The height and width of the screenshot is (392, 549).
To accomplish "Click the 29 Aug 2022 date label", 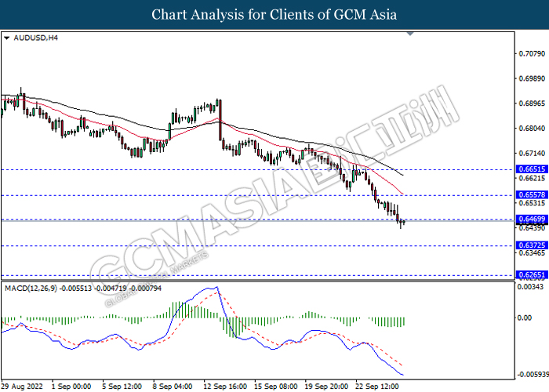I will click(22, 387).
